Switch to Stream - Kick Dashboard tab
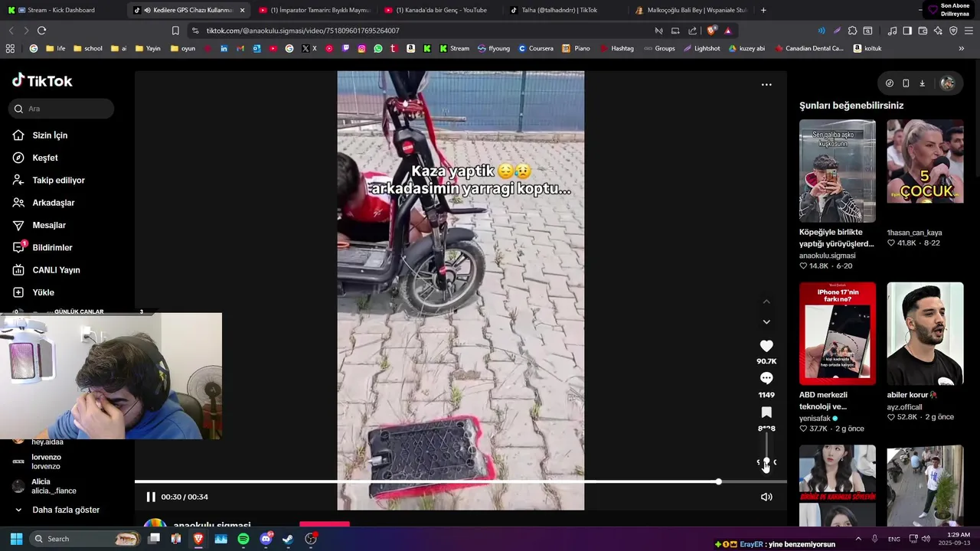Viewport: 980px width, 551px height. [x=61, y=10]
